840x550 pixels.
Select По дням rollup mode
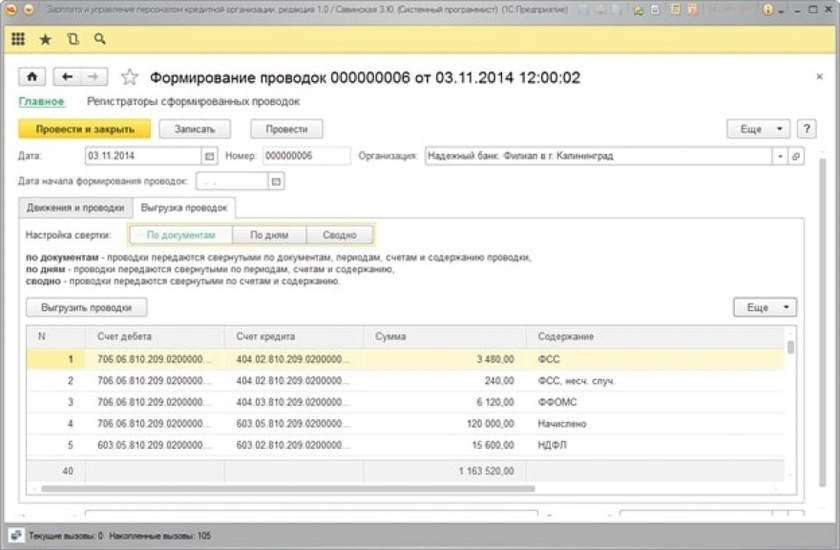269,235
